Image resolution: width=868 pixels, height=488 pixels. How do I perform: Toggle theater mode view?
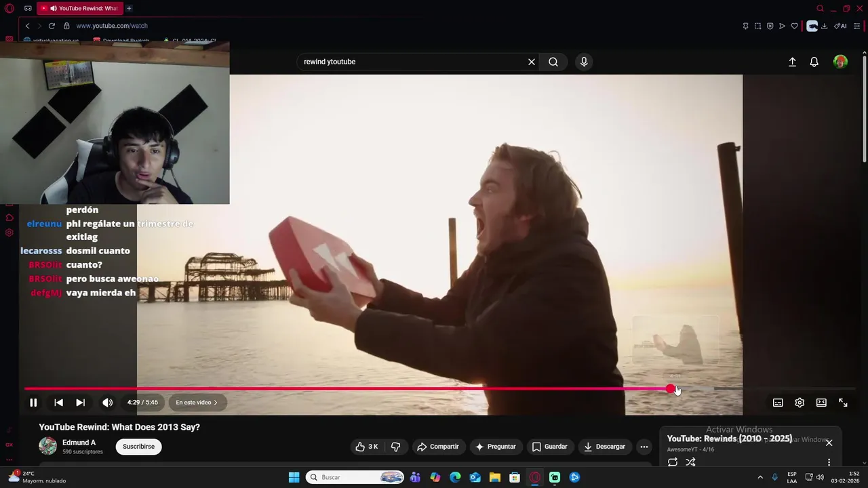click(821, 403)
